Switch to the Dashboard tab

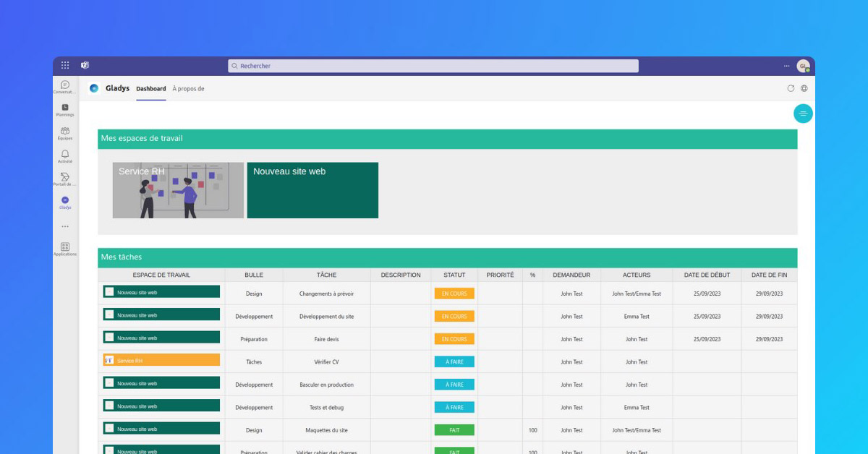(151, 89)
